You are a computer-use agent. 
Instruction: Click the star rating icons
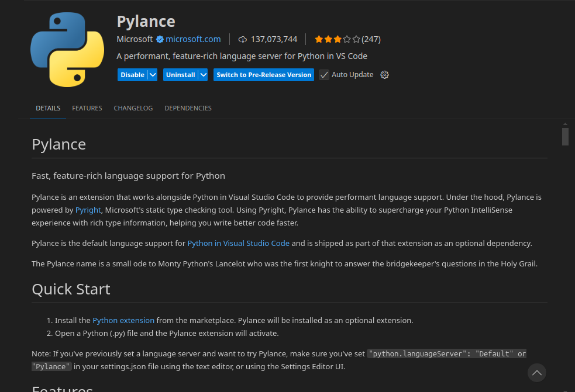click(337, 40)
